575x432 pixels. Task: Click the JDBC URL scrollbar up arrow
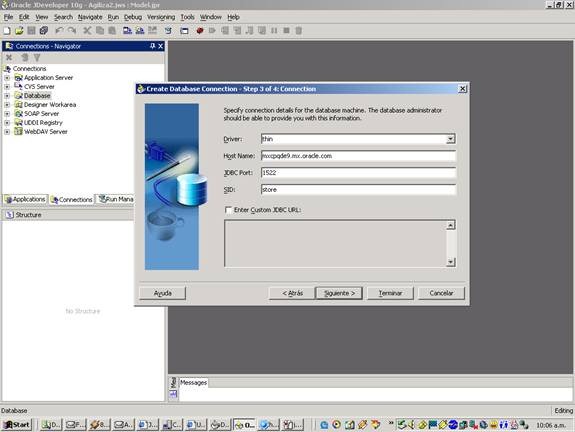point(451,225)
